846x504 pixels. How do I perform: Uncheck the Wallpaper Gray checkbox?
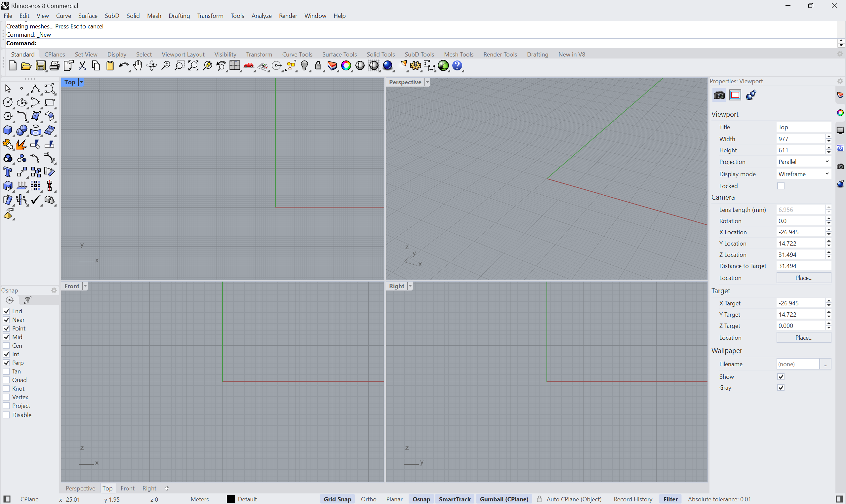tap(781, 388)
